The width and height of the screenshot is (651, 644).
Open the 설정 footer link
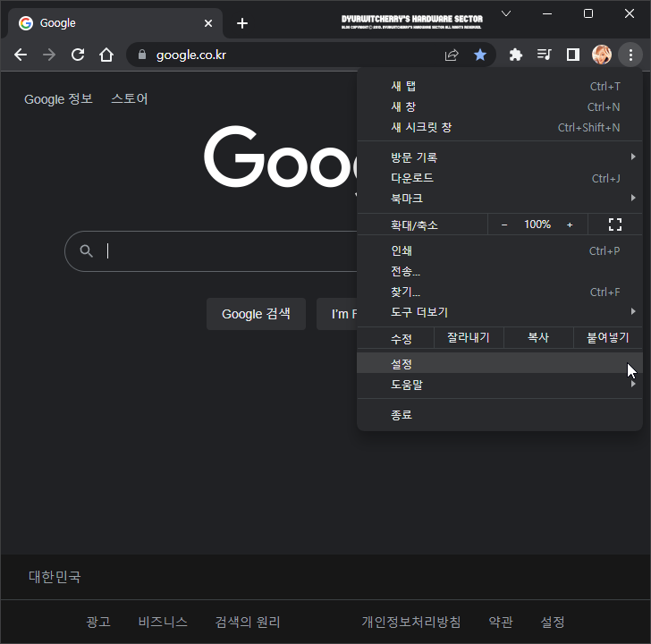coord(553,622)
